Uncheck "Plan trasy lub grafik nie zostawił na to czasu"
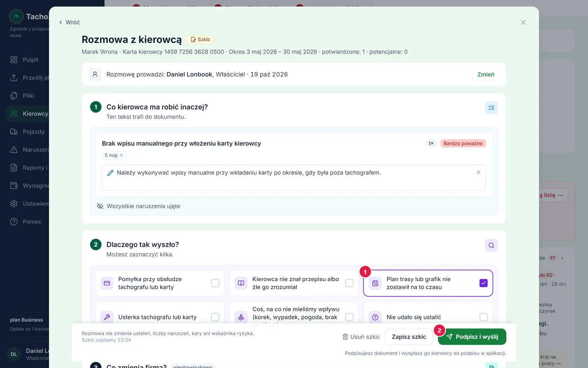 click(483, 283)
